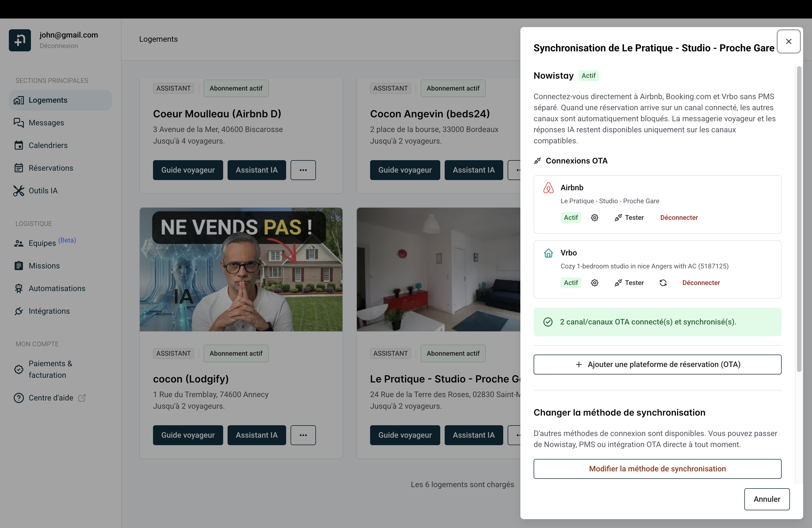Open the Airbnb connection settings gear

(594, 217)
